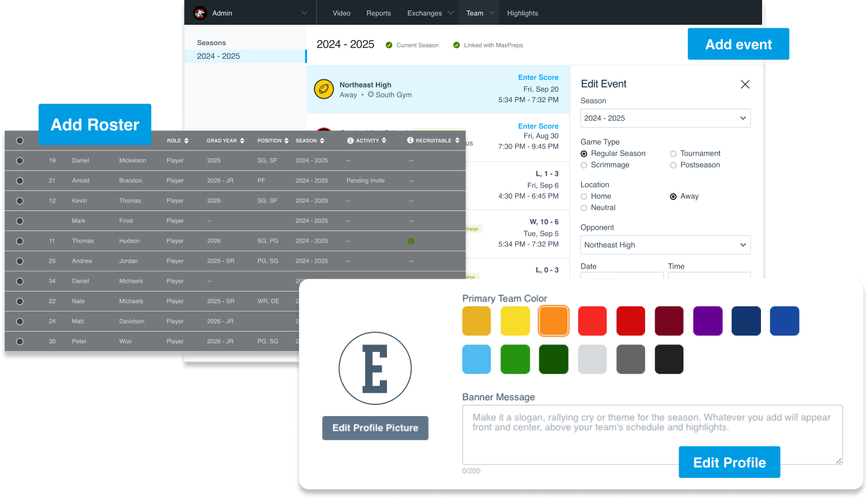
Task: Select the Scrimmage game type
Action: pos(584,165)
